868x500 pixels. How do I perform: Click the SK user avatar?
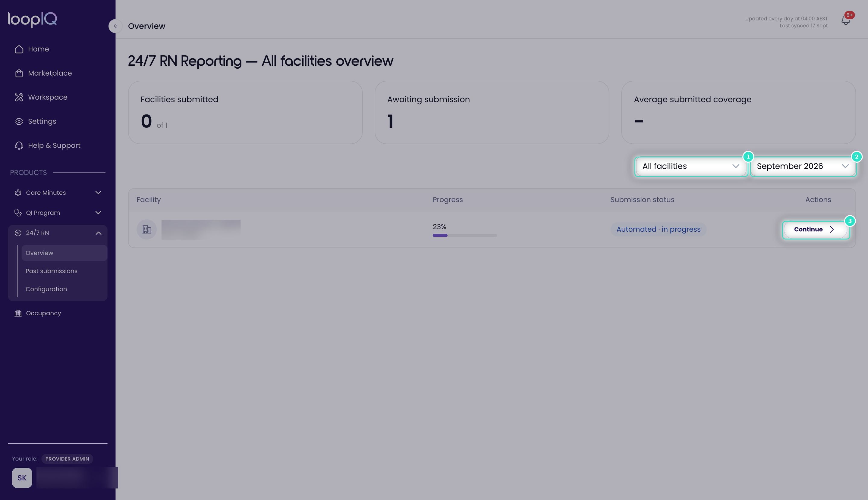pyautogui.click(x=22, y=478)
